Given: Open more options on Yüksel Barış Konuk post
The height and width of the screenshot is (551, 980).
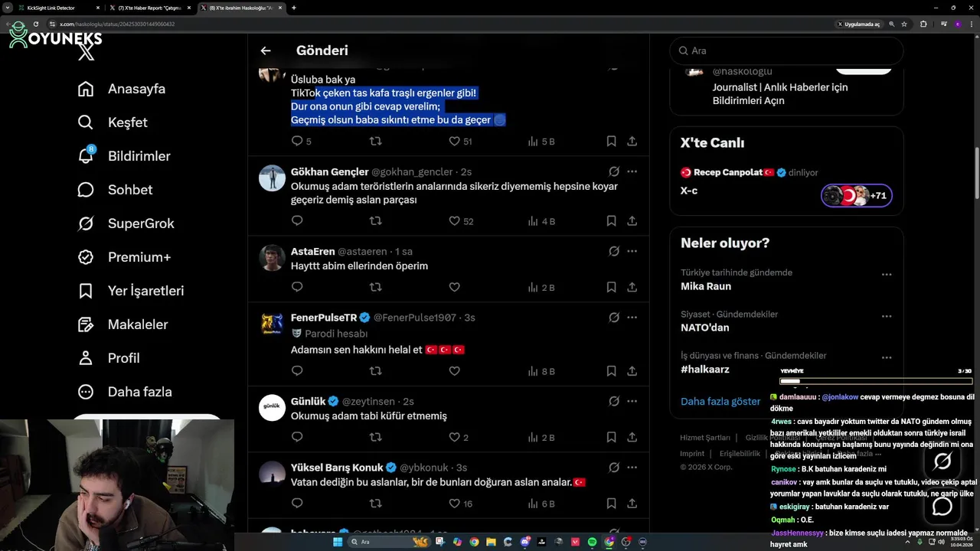Looking at the screenshot, I should (632, 467).
